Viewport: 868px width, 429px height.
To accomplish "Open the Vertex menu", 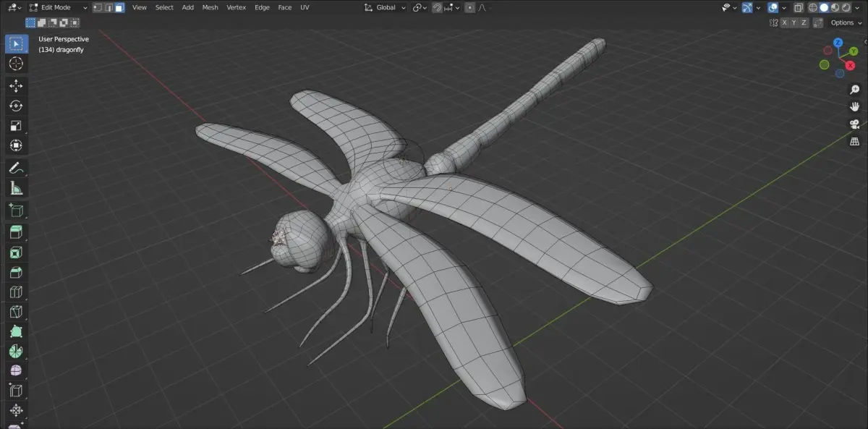I will pyautogui.click(x=237, y=7).
